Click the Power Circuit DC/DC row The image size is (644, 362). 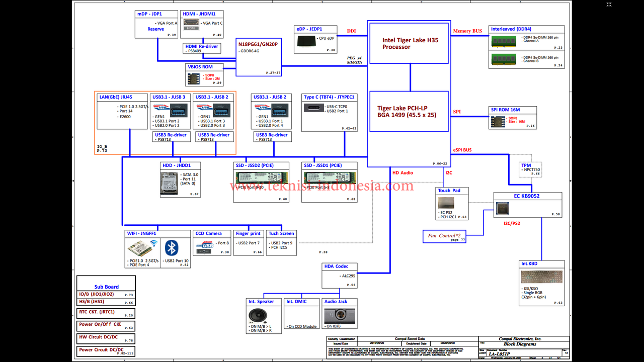point(106,351)
